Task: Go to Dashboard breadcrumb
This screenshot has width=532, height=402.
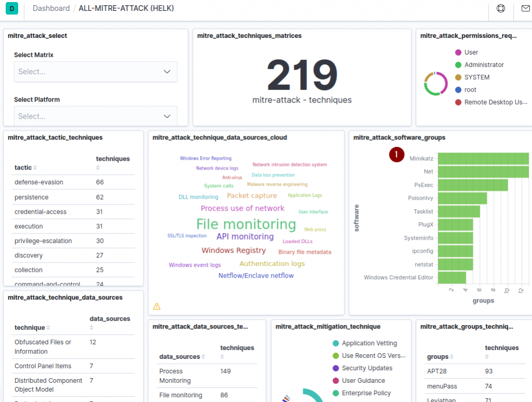Action: pyautogui.click(x=51, y=8)
